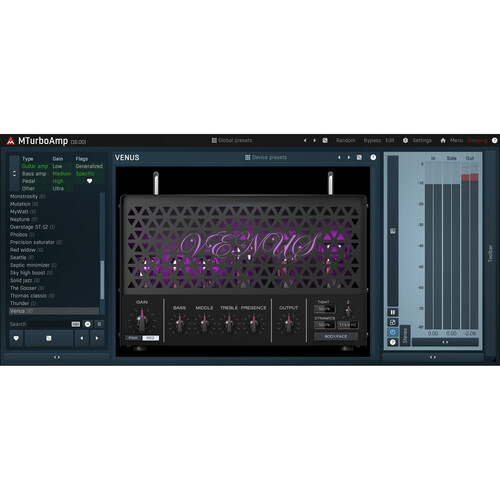Click the OUTPUT knob
The image size is (500, 500).
[288, 323]
